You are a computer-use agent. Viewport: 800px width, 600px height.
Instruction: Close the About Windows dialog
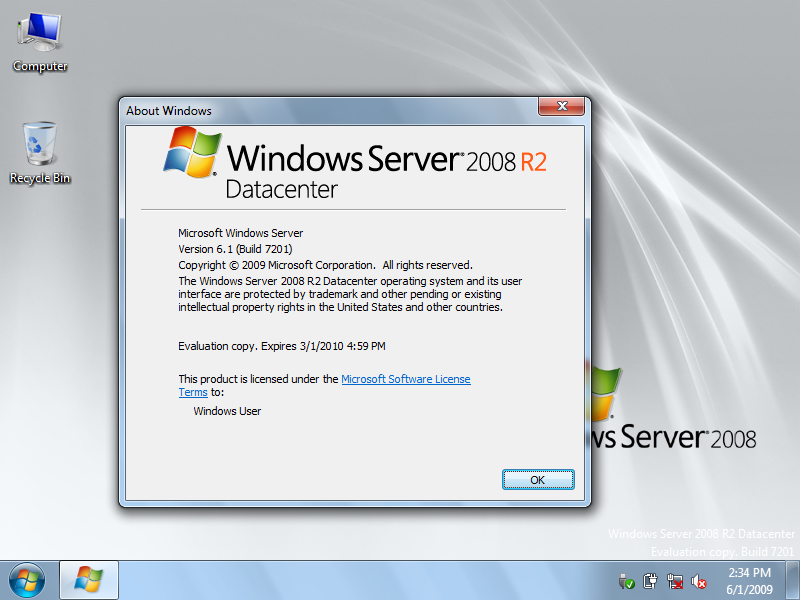[561, 106]
